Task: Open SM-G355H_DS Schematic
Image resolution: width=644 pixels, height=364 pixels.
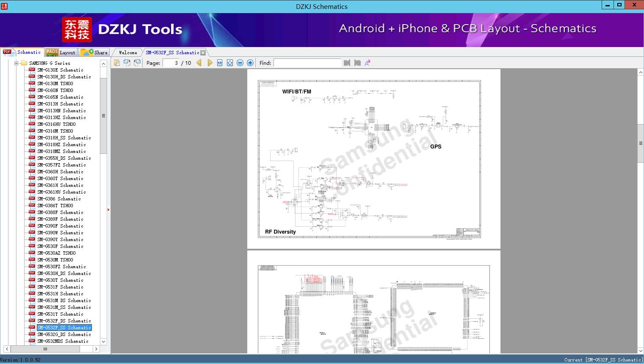Action: click(x=64, y=158)
